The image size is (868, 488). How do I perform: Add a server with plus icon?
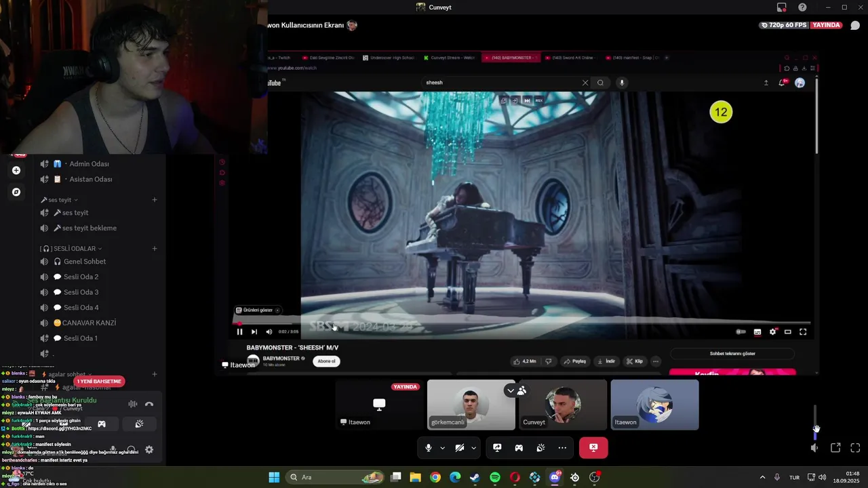tap(16, 171)
